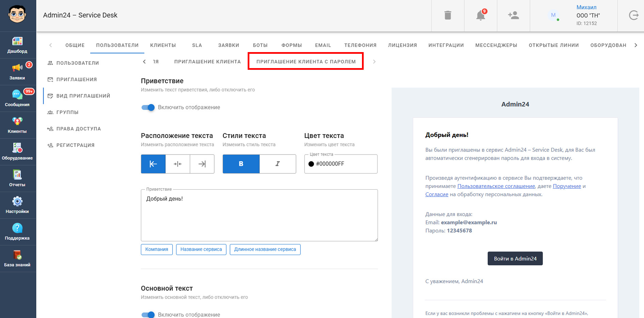Open text color swatch next to #000000FF
Image resolution: width=644 pixels, height=318 pixels.
[311, 164]
